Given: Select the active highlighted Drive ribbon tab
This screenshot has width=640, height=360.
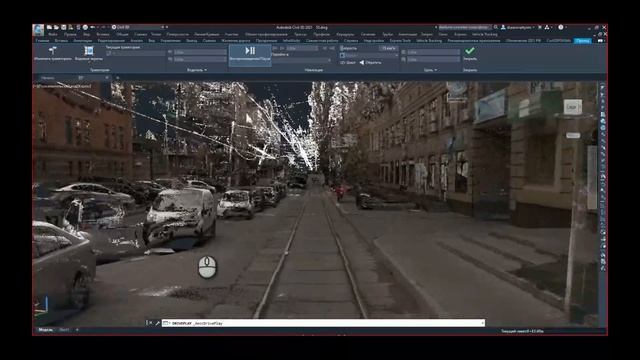Looking at the screenshot, I should 582,40.
